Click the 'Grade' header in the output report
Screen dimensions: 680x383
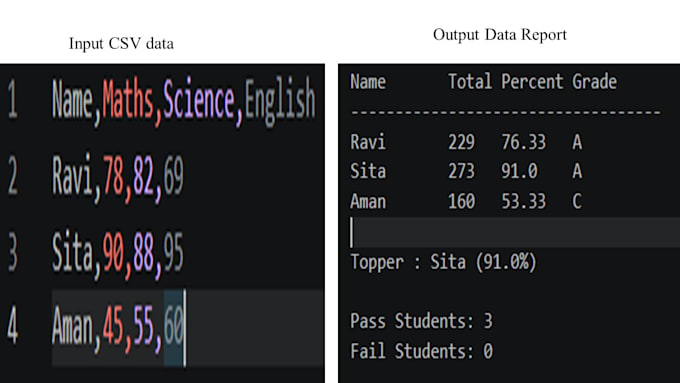595,82
